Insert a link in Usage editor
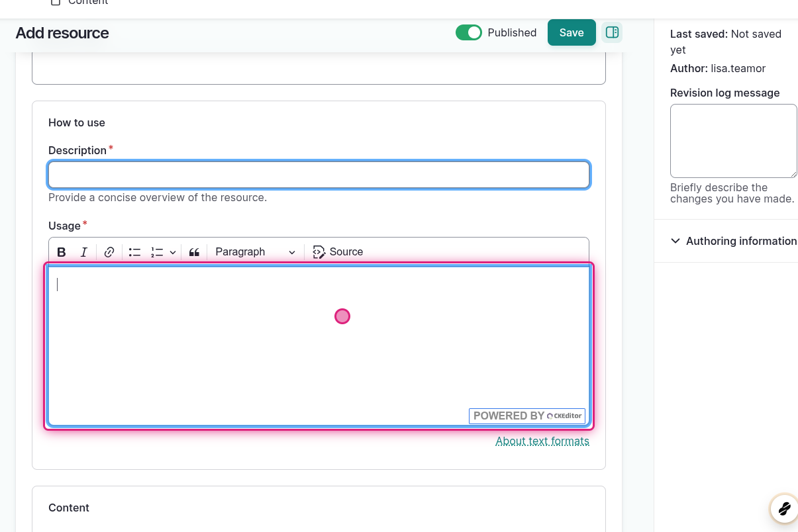Image resolution: width=798 pixels, height=532 pixels. 110,252
